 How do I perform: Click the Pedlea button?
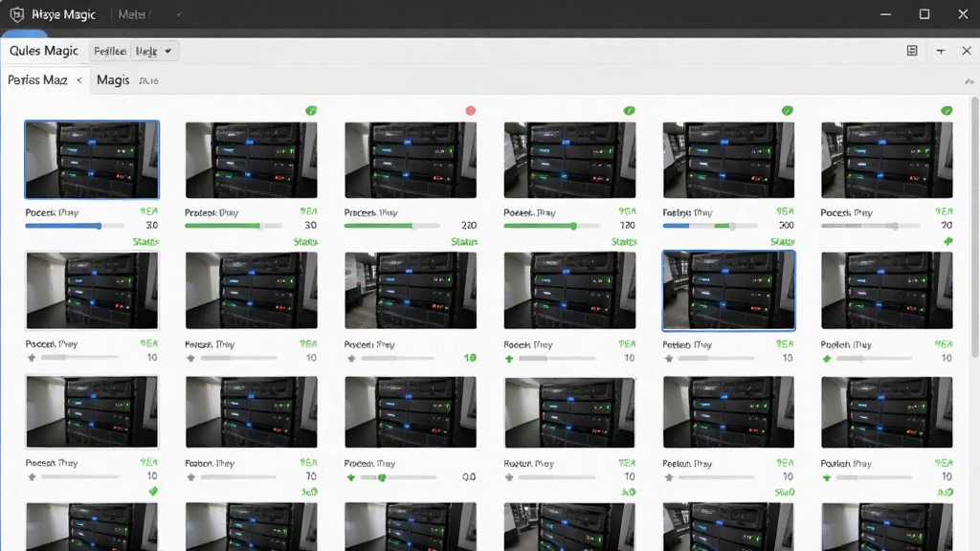click(110, 52)
